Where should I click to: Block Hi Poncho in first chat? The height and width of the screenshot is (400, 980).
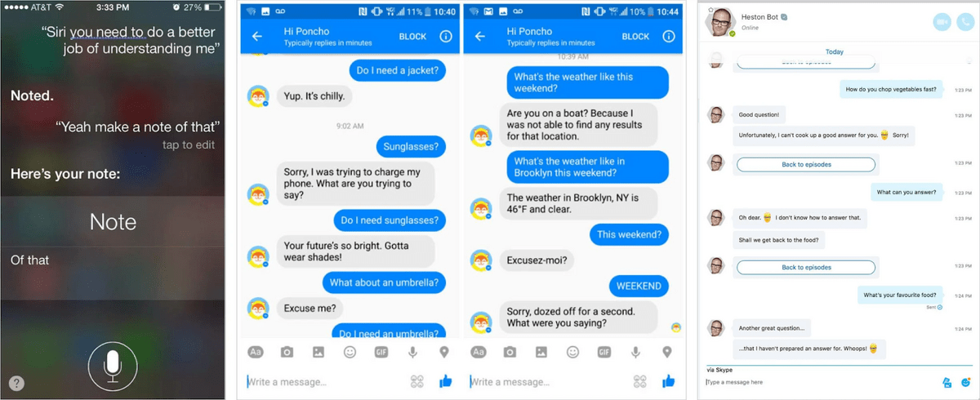(x=413, y=37)
